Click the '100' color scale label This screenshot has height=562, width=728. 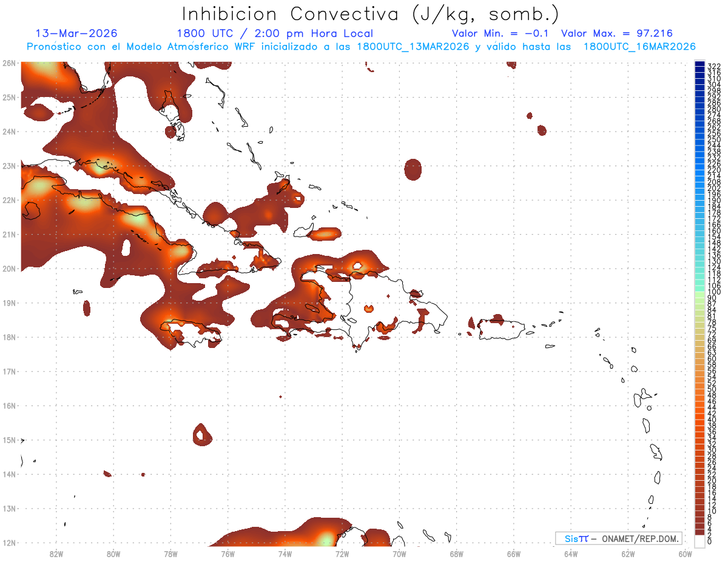(714, 292)
